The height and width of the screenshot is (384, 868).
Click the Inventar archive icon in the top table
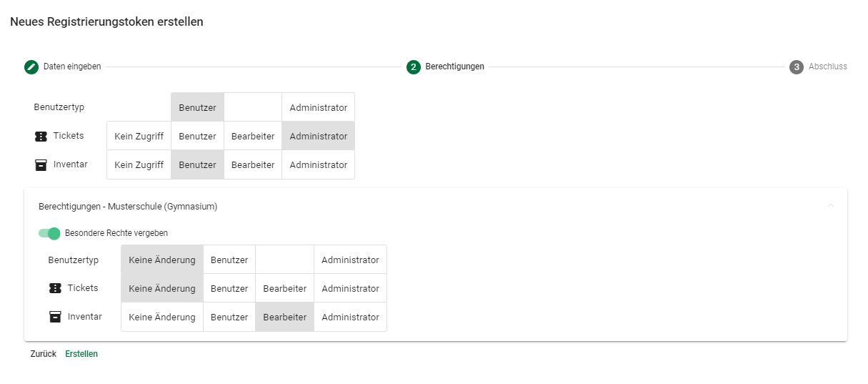pos(41,165)
